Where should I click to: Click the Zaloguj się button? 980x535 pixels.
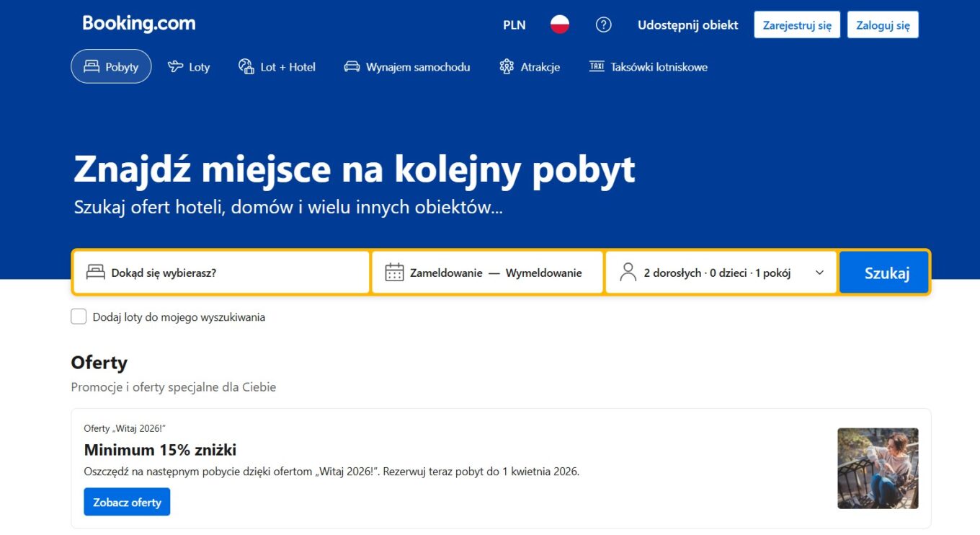point(882,24)
